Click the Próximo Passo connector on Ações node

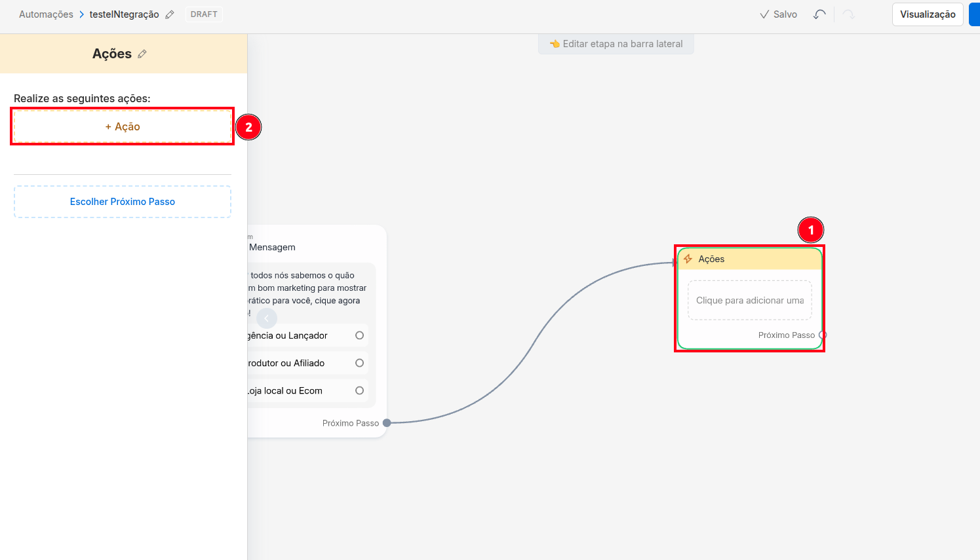(x=822, y=335)
